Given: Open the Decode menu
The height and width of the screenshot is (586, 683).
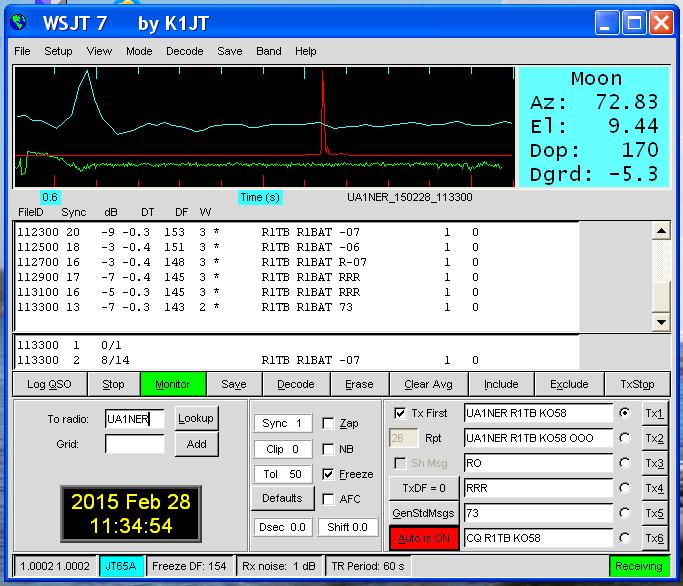Looking at the screenshot, I should click(184, 51).
